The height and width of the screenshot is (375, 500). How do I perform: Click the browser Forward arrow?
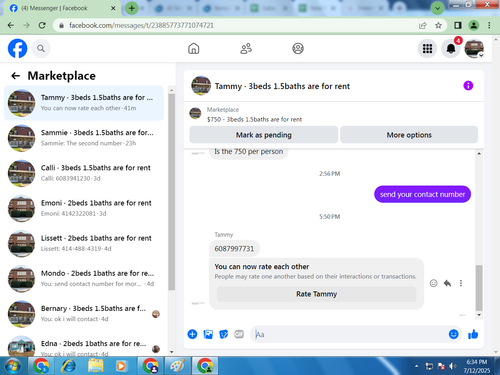[x=26, y=25]
